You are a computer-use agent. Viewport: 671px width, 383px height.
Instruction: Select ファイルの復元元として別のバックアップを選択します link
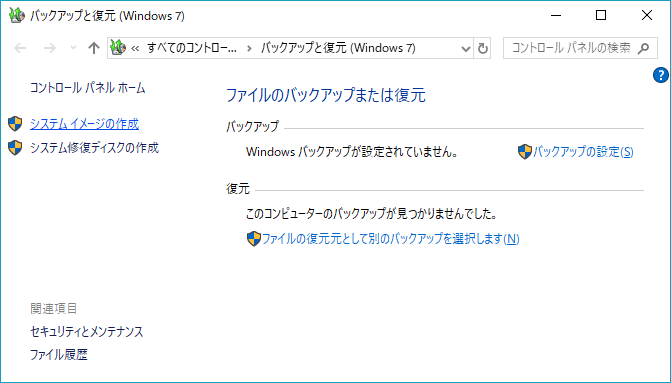point(390,238)
